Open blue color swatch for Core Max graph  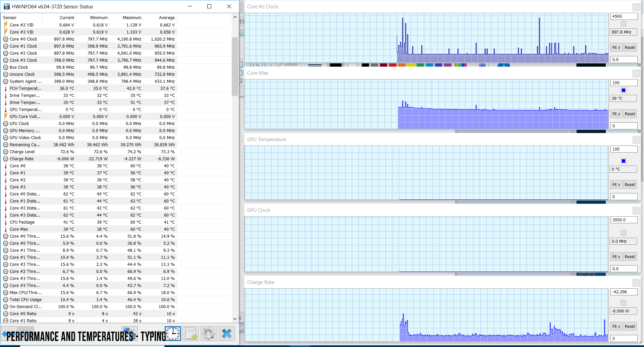624,90
